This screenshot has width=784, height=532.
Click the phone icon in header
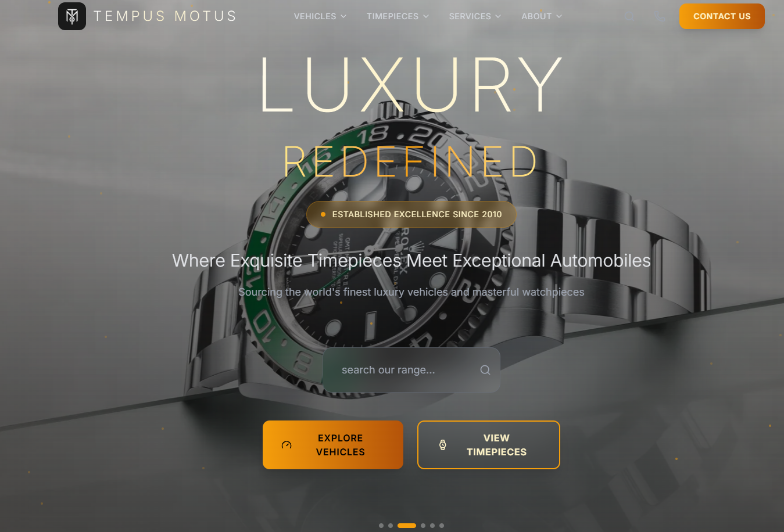(659, 16)
